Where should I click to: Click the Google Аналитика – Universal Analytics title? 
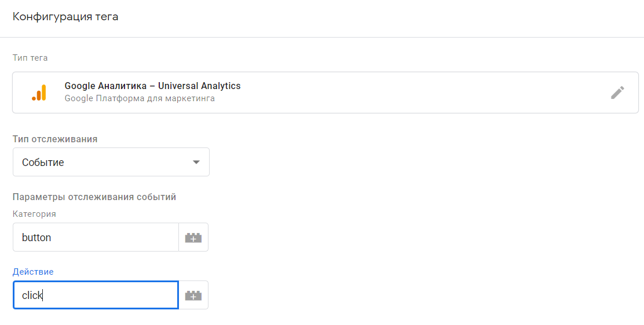[x=152, y=86]
